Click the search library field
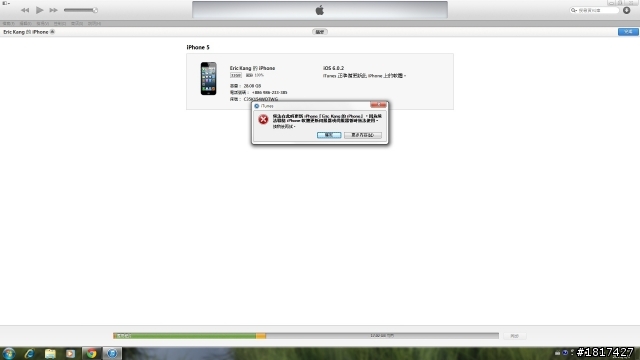Image resolution: width=640 pixels, height=360 pixels. pyautogui.click(x=594, y=10)
